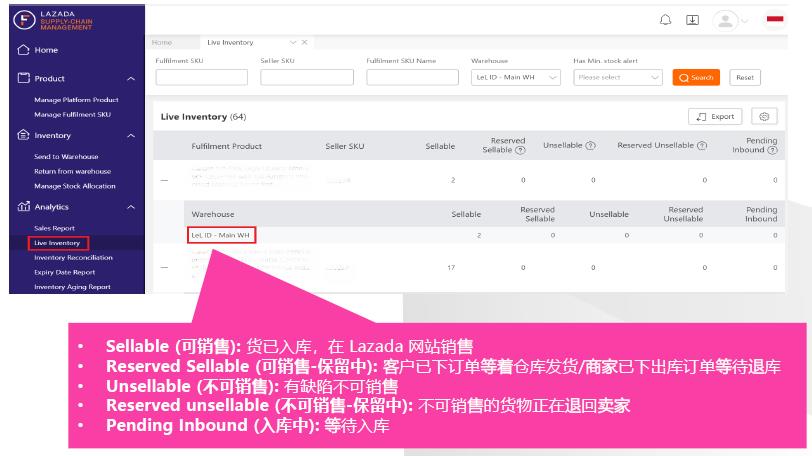Open the Live Inventory tab dropdown chevron
The image size is (812, 456).
pyautogui.click(x=293, y=42)
